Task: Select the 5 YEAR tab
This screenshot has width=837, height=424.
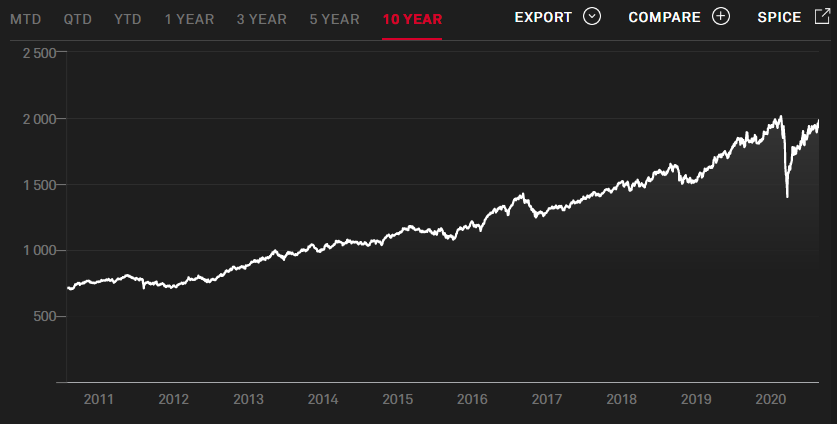Action: tap(333, 18)
